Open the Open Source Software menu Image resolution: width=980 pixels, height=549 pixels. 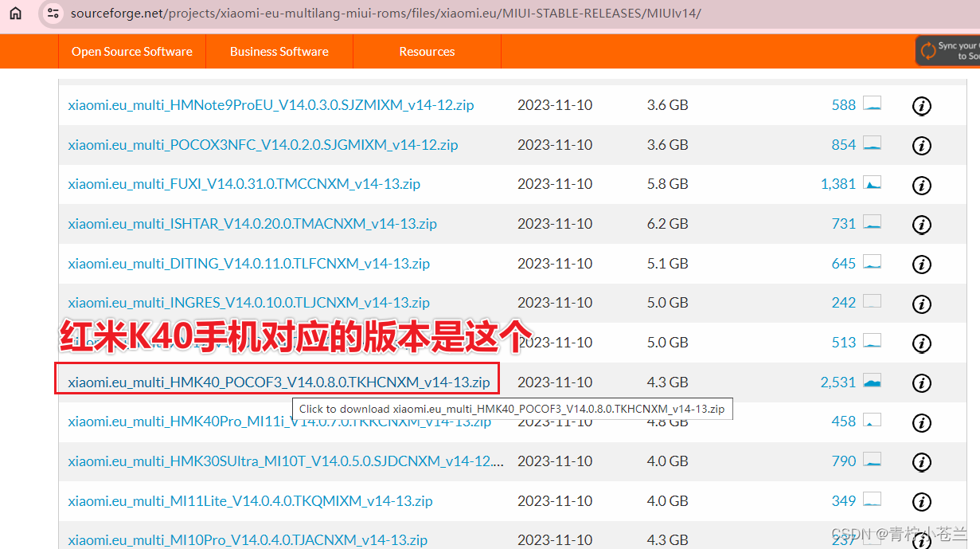click(132, 51)
